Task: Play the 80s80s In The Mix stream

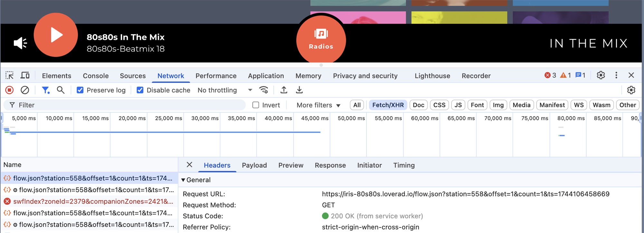Action: [56, 35]
